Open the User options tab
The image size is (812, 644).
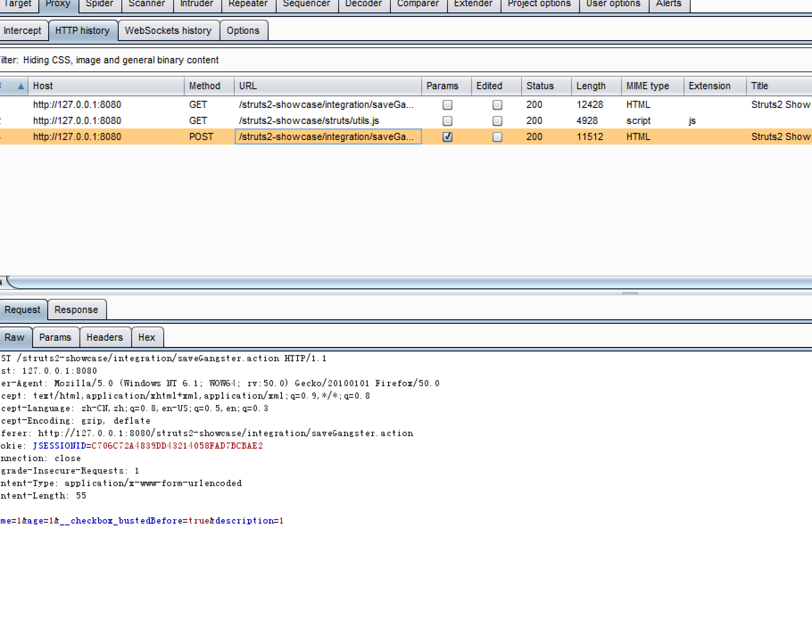[613, 4]
